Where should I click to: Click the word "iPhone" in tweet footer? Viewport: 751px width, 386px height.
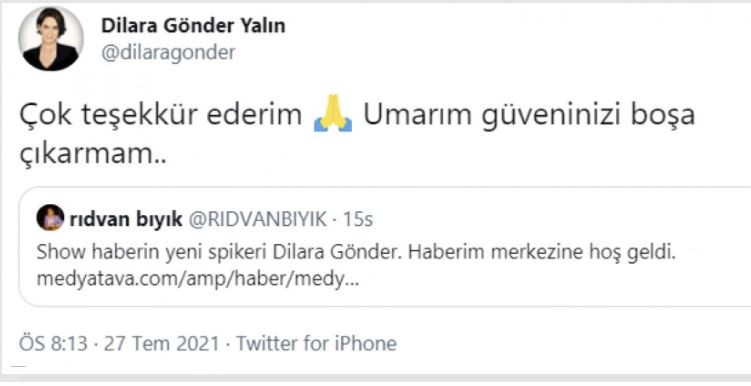366,344
